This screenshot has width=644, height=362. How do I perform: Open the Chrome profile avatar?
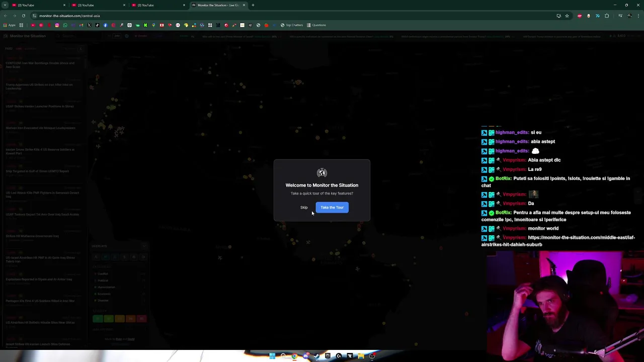(x=629, y=16)
